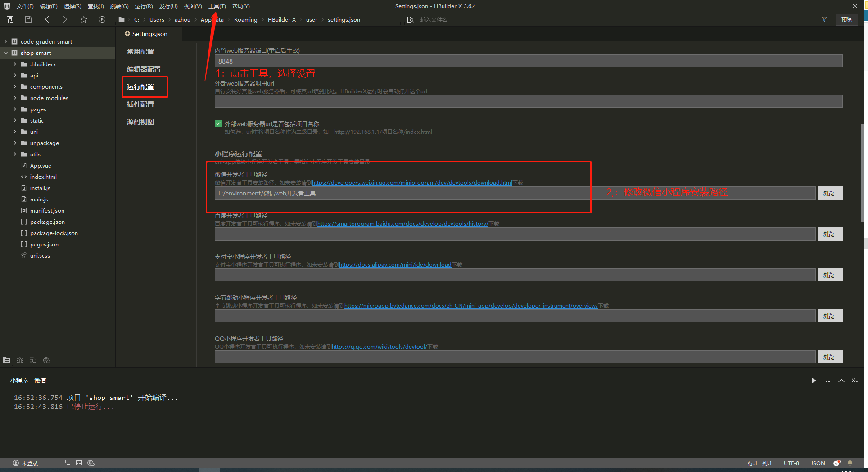This screenshot has height=472, width=868.
Task: Open the Alipay mini IDE download link
Action: (395, 265)
